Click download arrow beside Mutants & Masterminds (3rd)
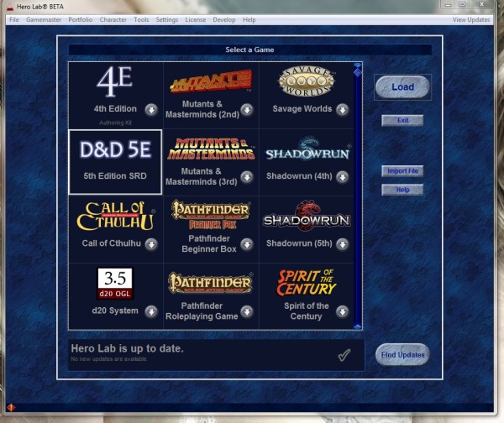 [x=247, y=177]
